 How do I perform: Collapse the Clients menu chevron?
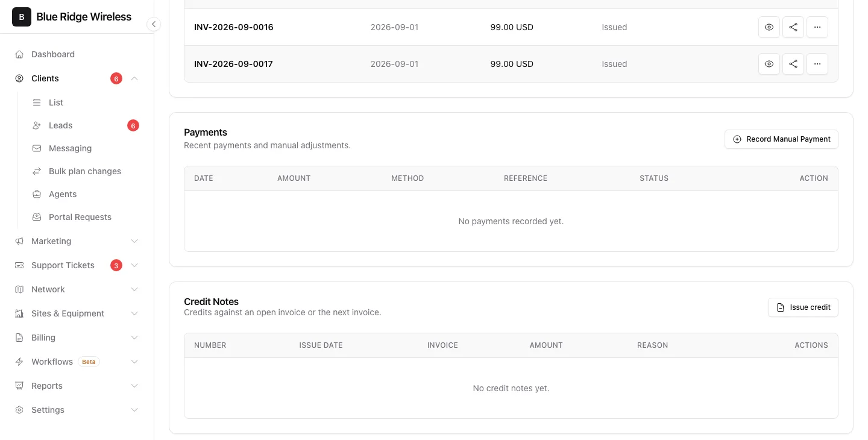point(134,78)
